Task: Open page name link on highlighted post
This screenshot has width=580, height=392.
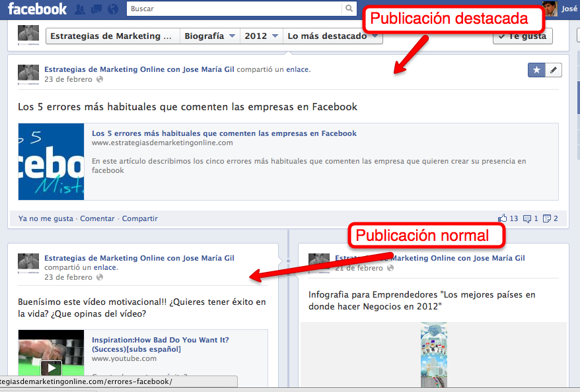Action: click(139, 69)
